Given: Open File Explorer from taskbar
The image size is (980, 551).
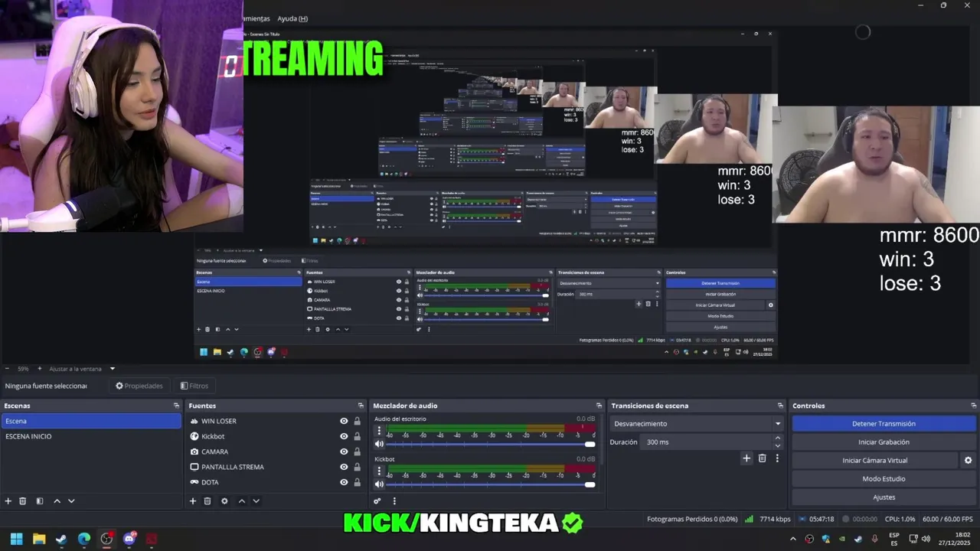Looking at the screenshot, I should coord(39,539).
